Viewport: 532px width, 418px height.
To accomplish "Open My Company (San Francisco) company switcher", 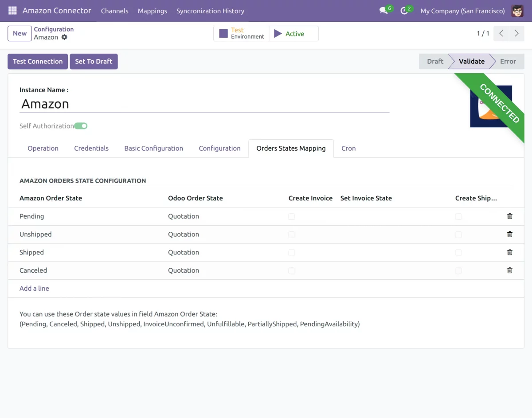I will [x=462, y=11].
